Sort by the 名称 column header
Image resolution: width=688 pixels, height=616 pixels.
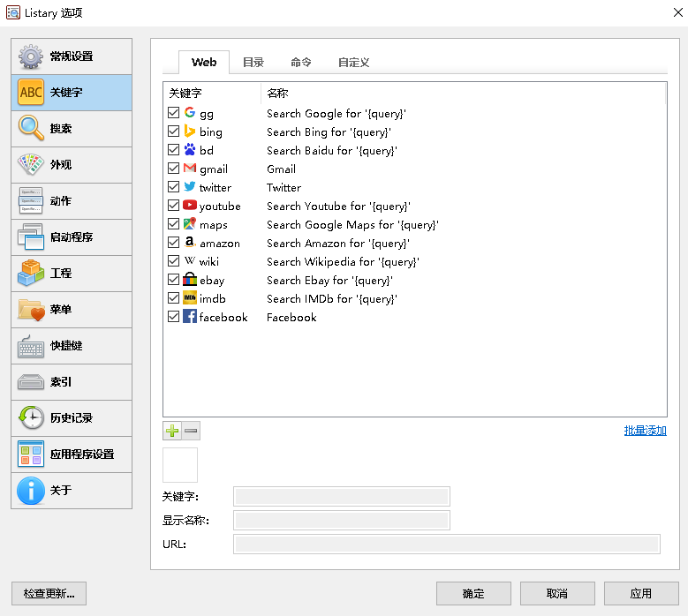coord(464,93)
